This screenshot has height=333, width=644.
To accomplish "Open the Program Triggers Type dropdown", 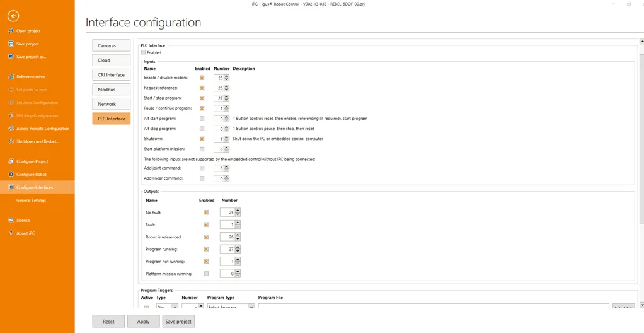I will tap(167, 307).
